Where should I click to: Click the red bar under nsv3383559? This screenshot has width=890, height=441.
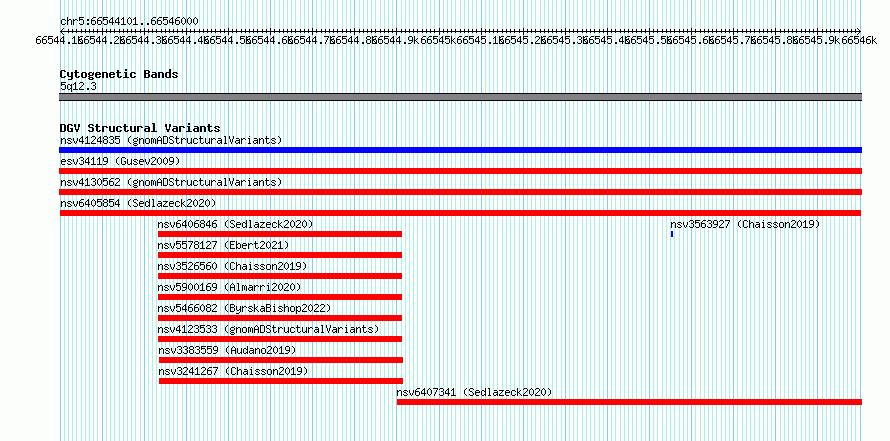click(281, 360)
